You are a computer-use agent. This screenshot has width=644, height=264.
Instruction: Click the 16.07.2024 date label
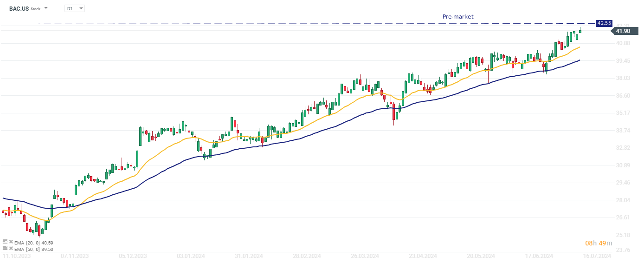click(597, 256)
